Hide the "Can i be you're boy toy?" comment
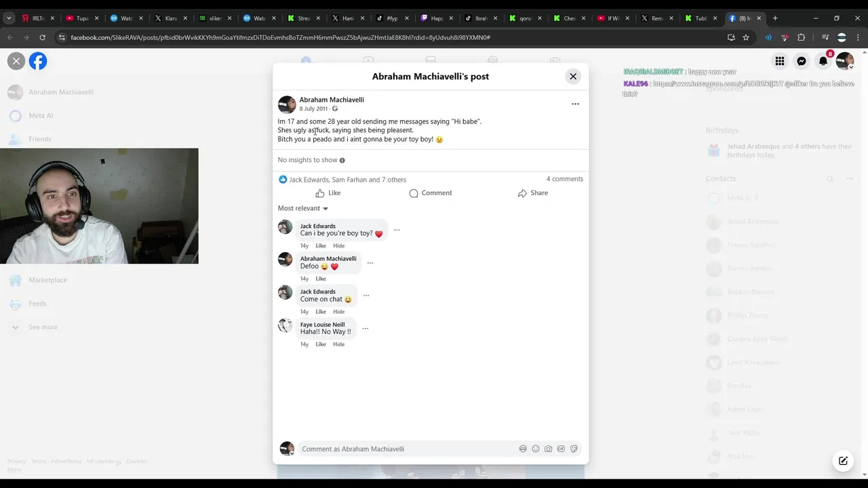Viewport: 868px width, 488px height. 339,245
